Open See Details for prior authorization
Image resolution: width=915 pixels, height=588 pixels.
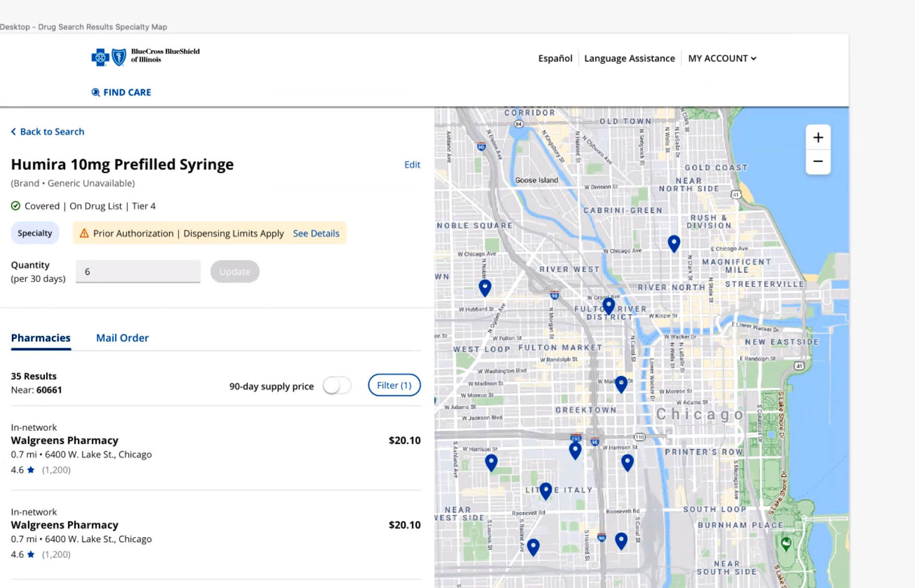316,233
